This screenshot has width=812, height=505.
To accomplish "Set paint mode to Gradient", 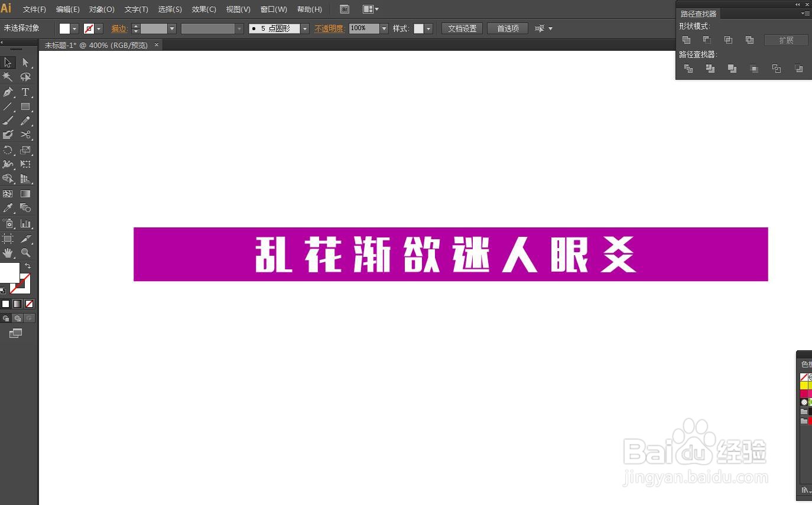I will click(18, 304).
